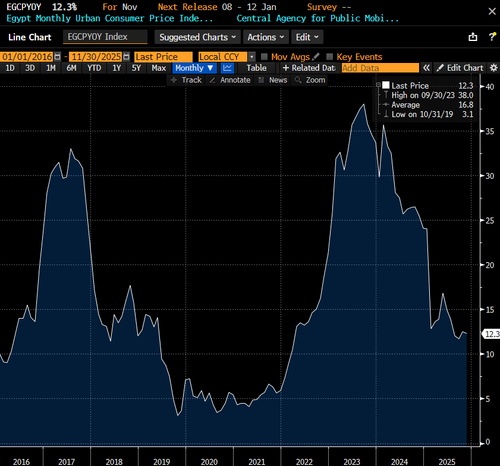The width and height of the screenshot is (500, 466).
Task: Enable the Key Events checkbox
Action: (x=329, y=56)
